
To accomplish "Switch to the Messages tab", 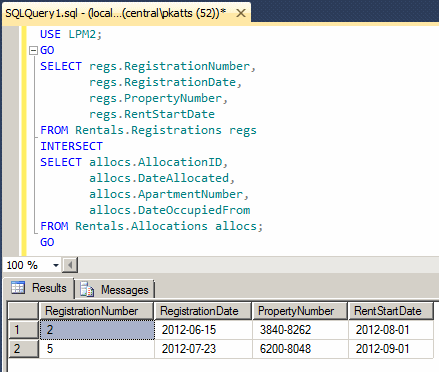I will pyautogui.click(x=114, y=289).
